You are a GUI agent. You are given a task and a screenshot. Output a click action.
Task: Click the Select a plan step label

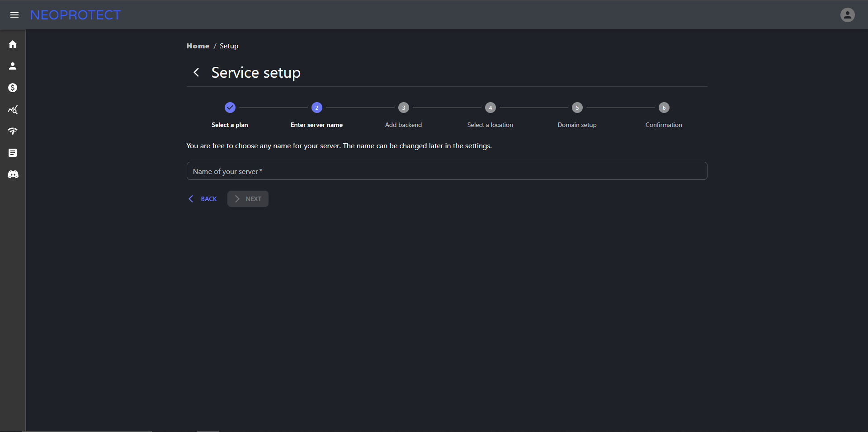click(230, 125)
